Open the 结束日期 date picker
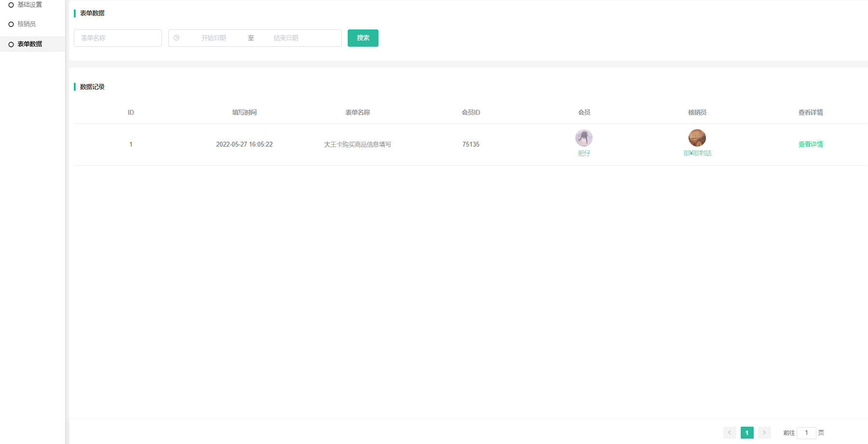 [x=286, y=38]
